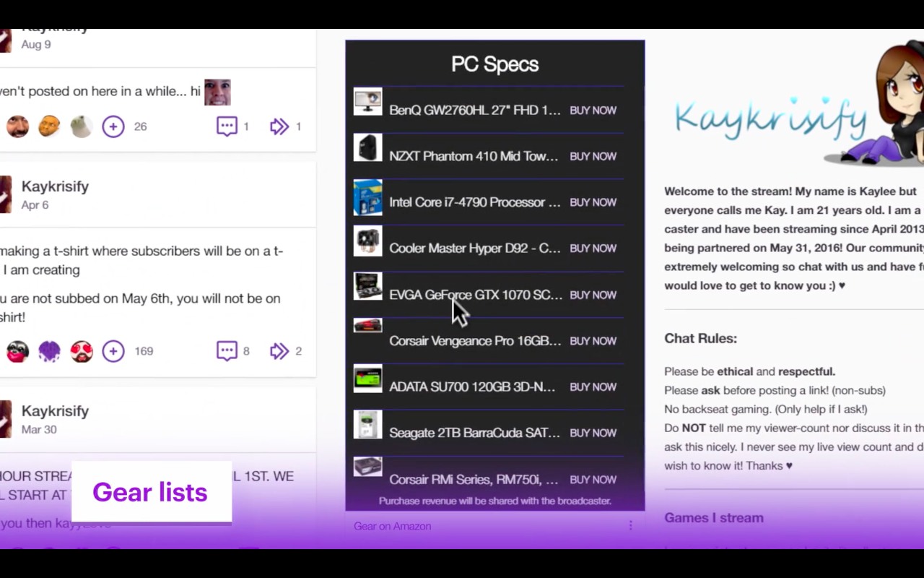The image size is (924, 578).
Task: Open Kaykrisify name on the Mar 30 post
Action: [55, 411]
